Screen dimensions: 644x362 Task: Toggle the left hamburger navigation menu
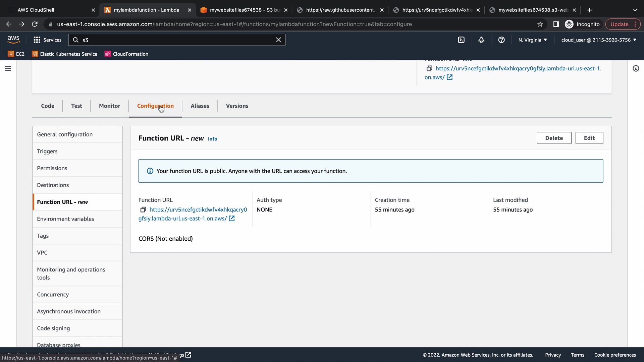(x=8, y=68)
